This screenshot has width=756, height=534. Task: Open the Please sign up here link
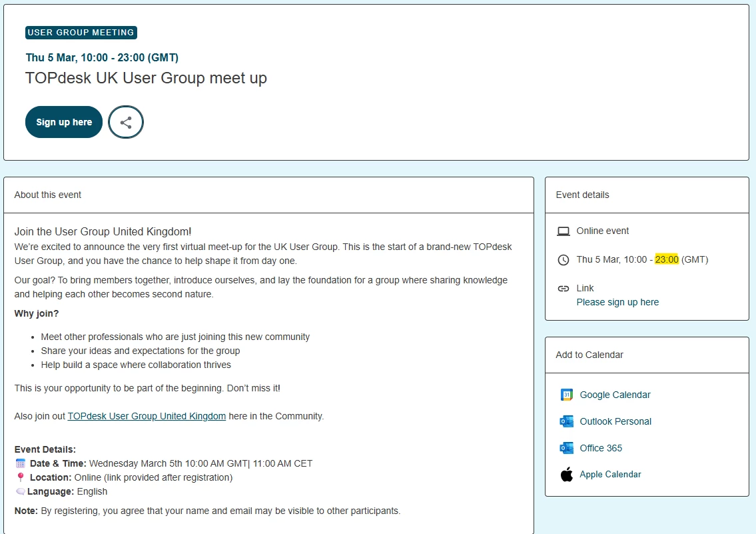point(617,302)
